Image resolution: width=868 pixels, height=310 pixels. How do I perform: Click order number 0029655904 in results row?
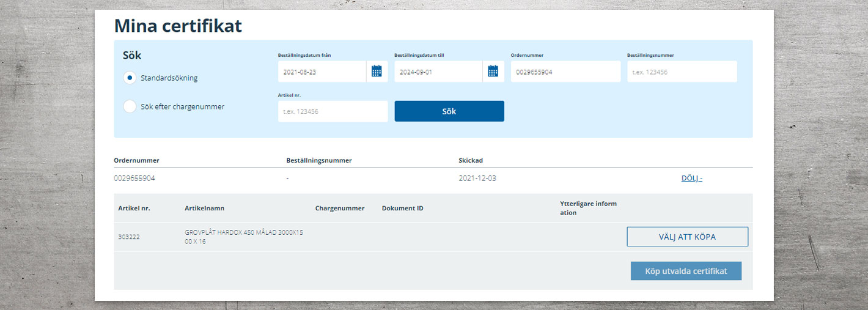coord(135,179)
